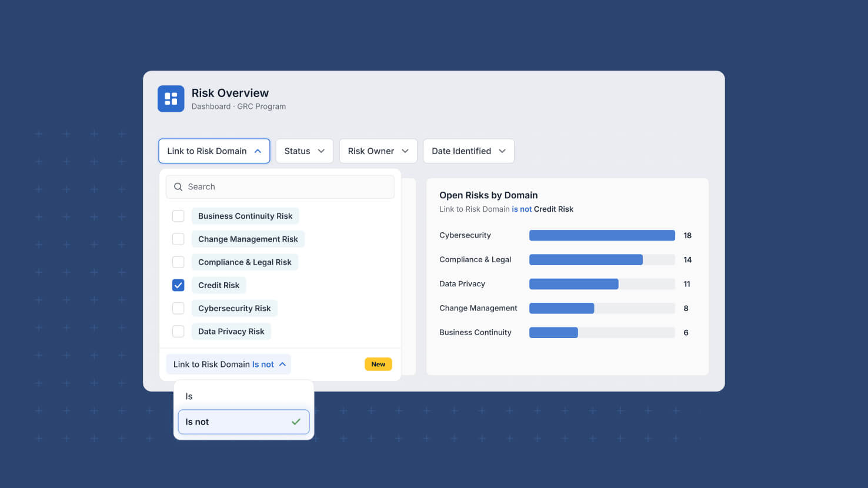Image resolution: width=868 pixels, height=488 pixels.
Task: Click the Change Management count value 8
Action: click(686, 308)
